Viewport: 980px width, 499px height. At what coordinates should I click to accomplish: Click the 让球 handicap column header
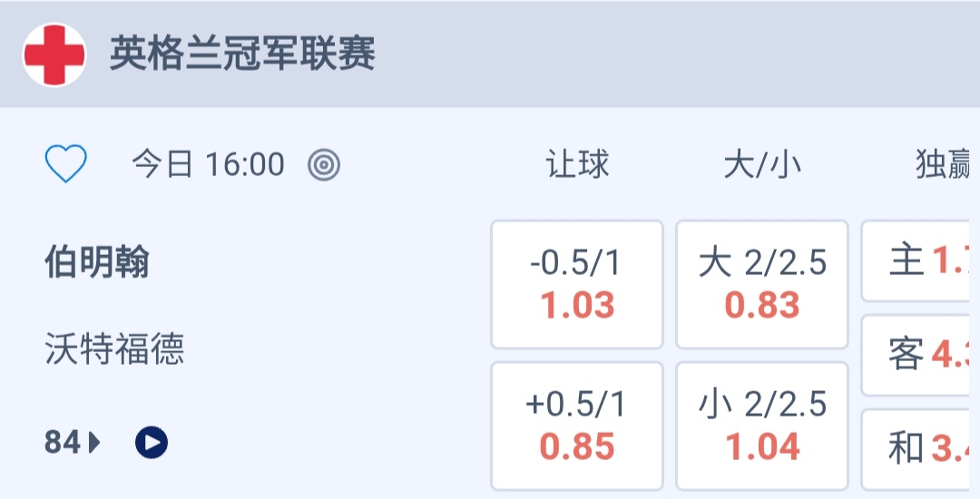(577, 165)
